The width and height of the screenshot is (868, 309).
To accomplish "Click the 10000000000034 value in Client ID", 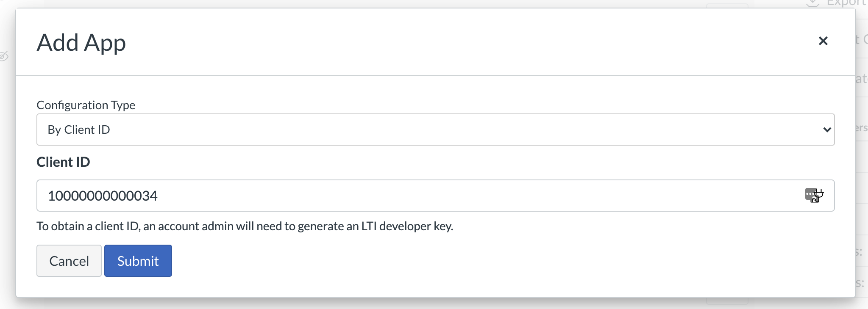I will click(x=103, y=196).
